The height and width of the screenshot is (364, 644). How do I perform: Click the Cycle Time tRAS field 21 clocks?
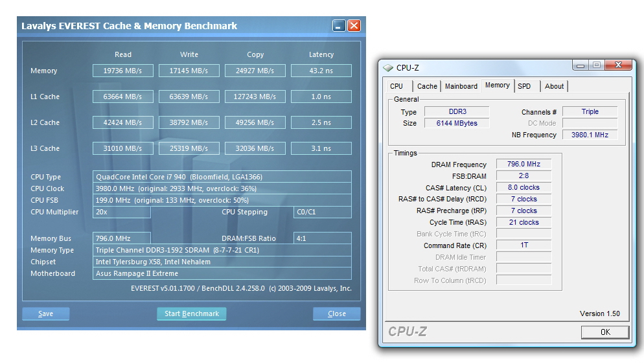coord(523,222)
